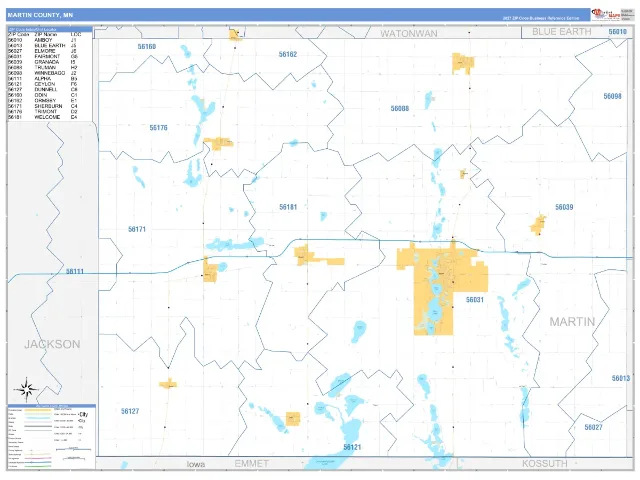
Task: Select the TRUMAN row in the ZIP index
Action: point(42,67)
